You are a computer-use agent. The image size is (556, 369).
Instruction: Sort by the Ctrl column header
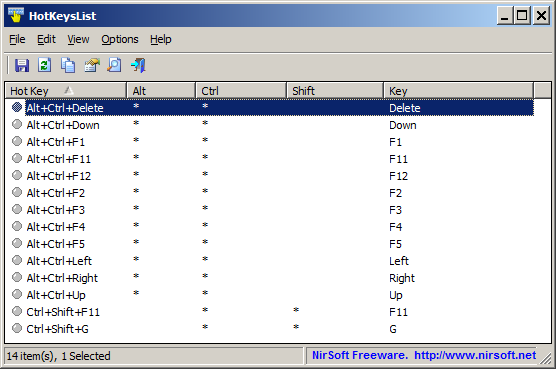(x=241, y=90)
